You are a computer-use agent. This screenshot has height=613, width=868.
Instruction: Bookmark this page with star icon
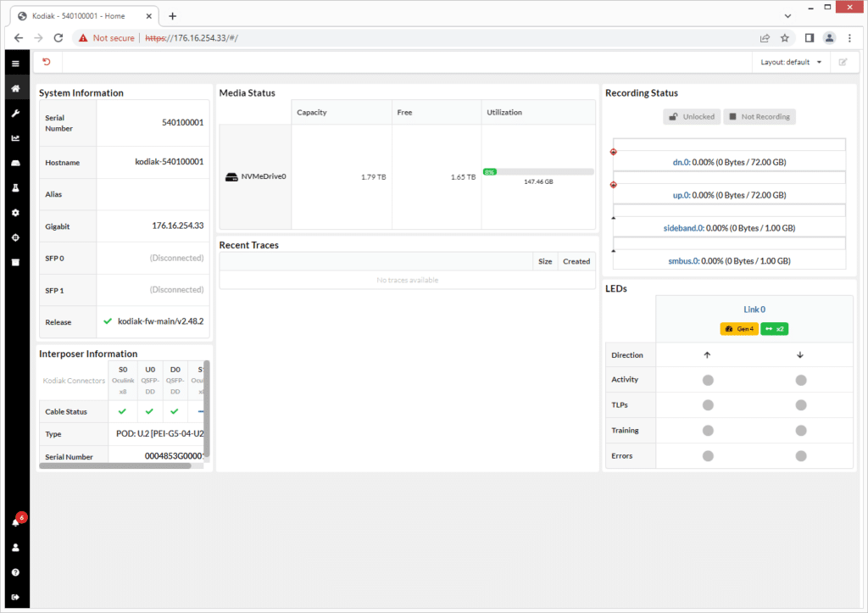pos(784,37)
